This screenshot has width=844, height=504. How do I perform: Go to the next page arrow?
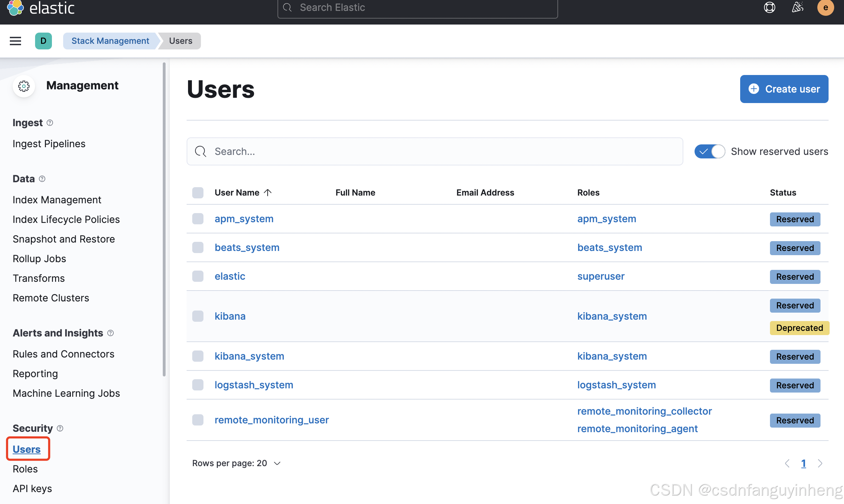820,463
